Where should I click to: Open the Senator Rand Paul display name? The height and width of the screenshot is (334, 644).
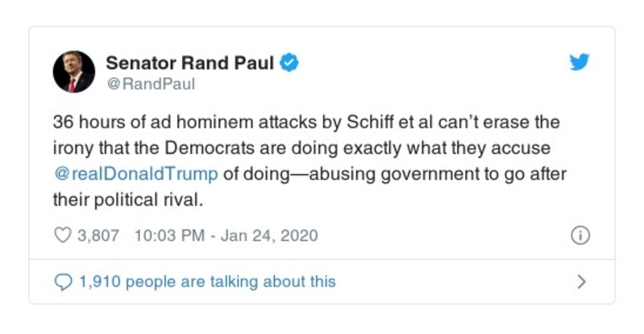point(190,63)
